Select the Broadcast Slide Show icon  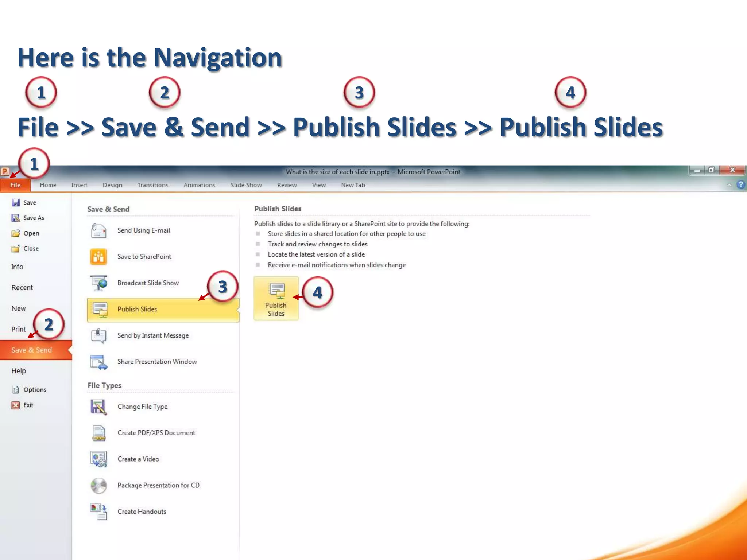click(98, 283)
